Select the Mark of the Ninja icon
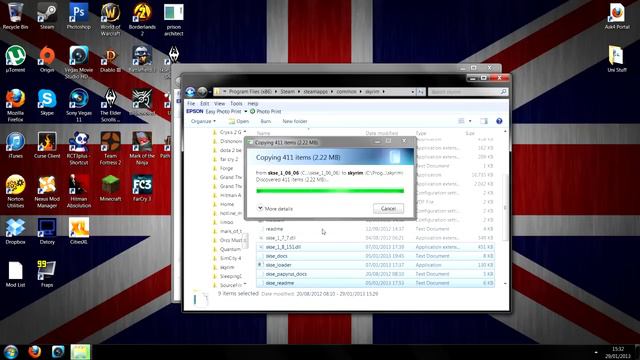 click(142, 149)
